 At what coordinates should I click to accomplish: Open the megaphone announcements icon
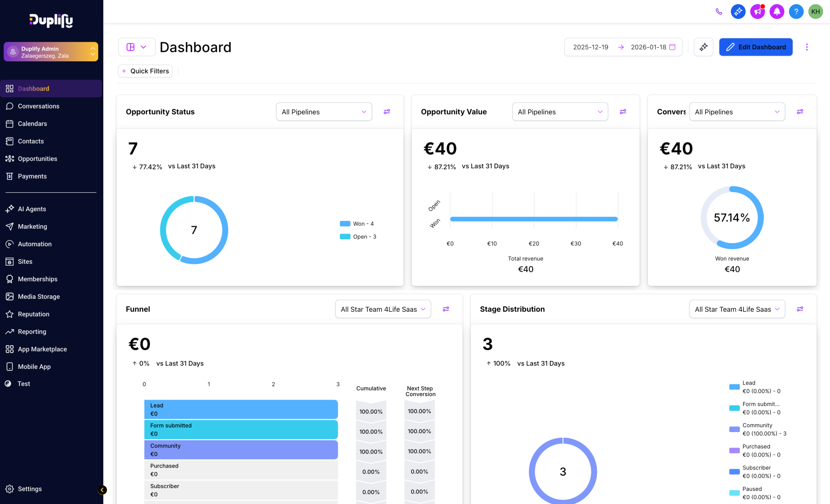point(757,12)
